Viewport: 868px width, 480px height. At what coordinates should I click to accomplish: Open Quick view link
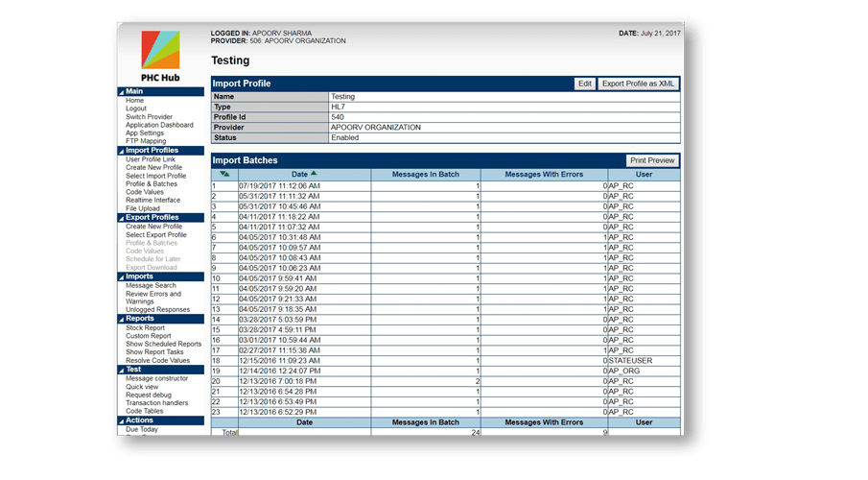142,387
